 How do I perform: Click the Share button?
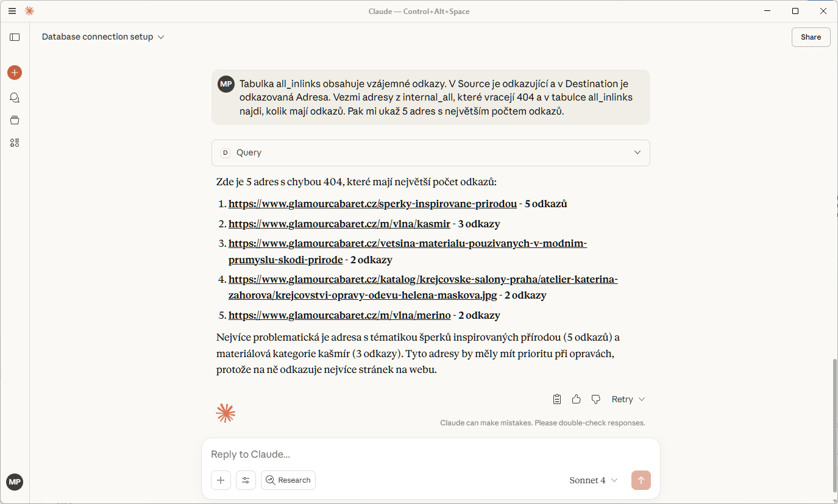(811, 37)
